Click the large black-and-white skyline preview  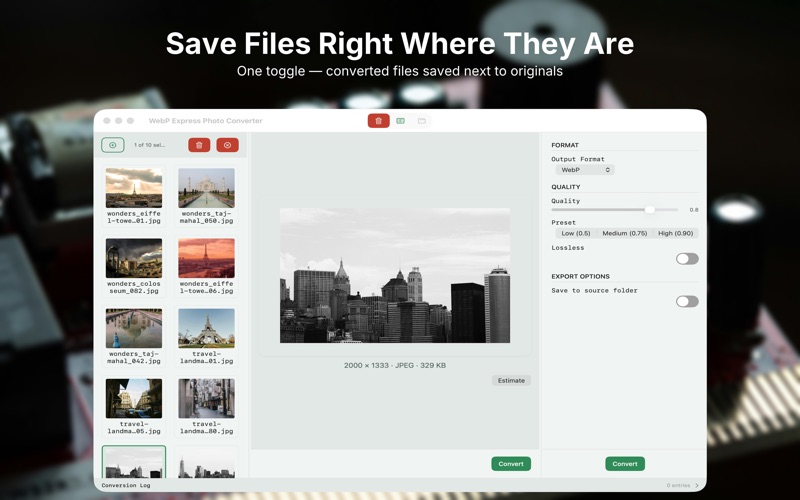[395, 276]
